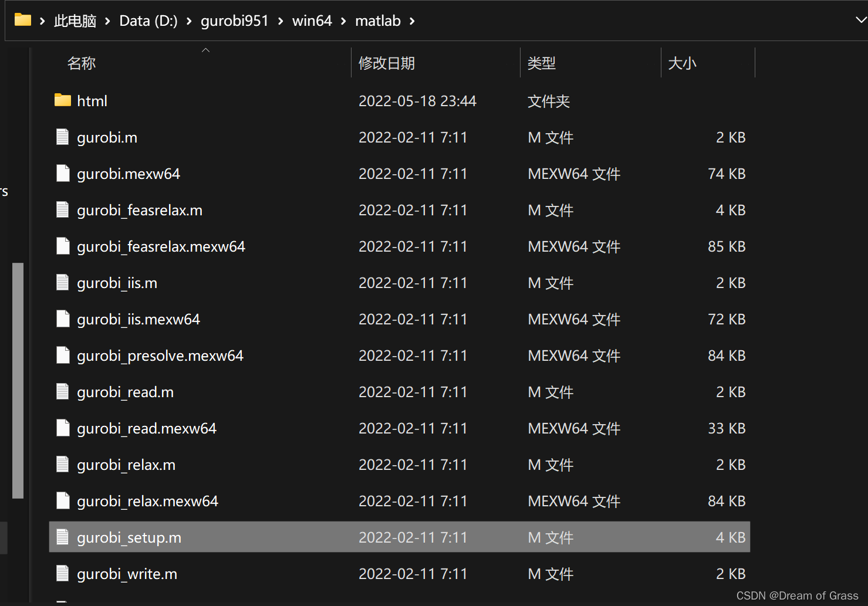Select the file name gurobi_relax.m
The height and width of the screenshot is (606, 868).
[x=126, y=465]
